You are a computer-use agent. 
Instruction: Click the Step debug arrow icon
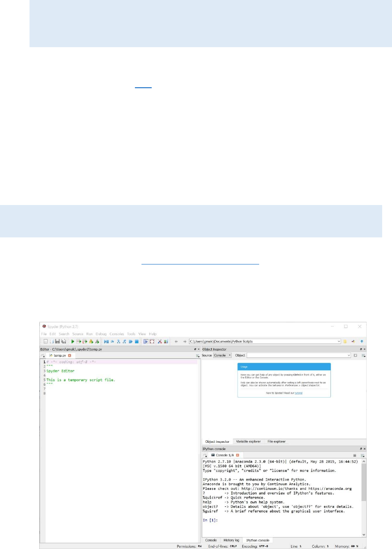(112, 341)
